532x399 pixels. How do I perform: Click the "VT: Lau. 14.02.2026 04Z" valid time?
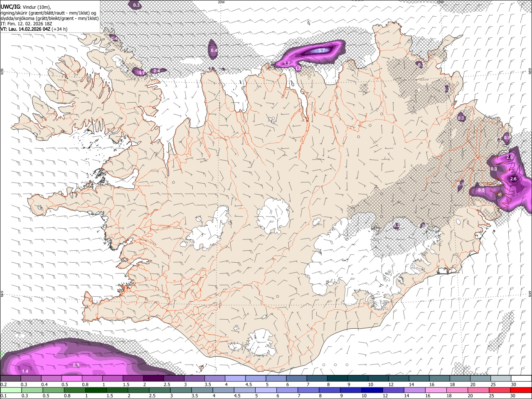(26, 29)
